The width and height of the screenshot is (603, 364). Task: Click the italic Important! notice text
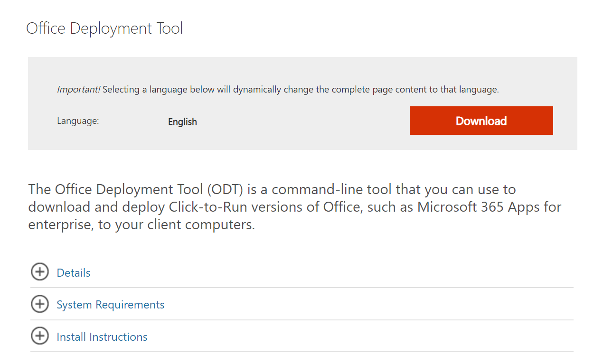pyautogui.click(x=78, y=89)
